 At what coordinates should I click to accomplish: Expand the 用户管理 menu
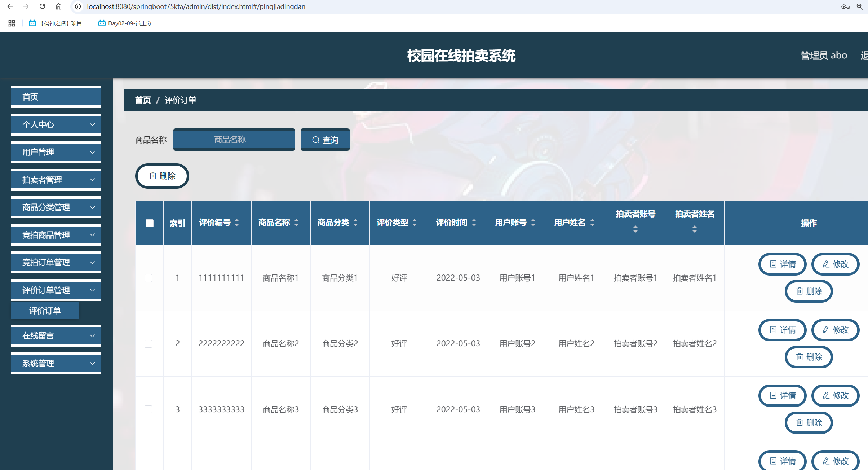tap(56, 152)
